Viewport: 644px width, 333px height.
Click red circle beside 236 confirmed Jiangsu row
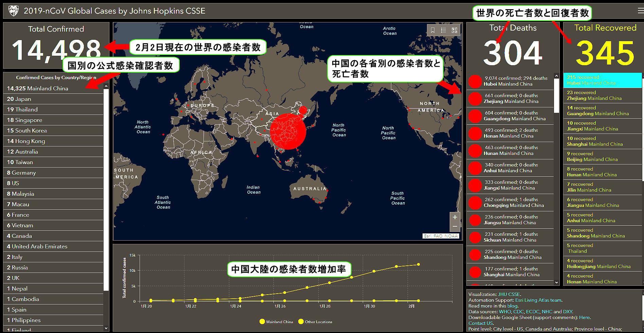(x=475, y=220)
